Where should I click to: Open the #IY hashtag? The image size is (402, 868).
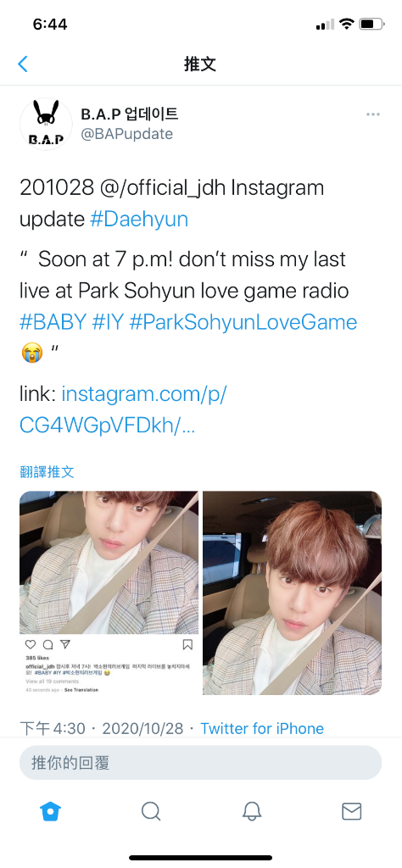[x=108, y=322]
